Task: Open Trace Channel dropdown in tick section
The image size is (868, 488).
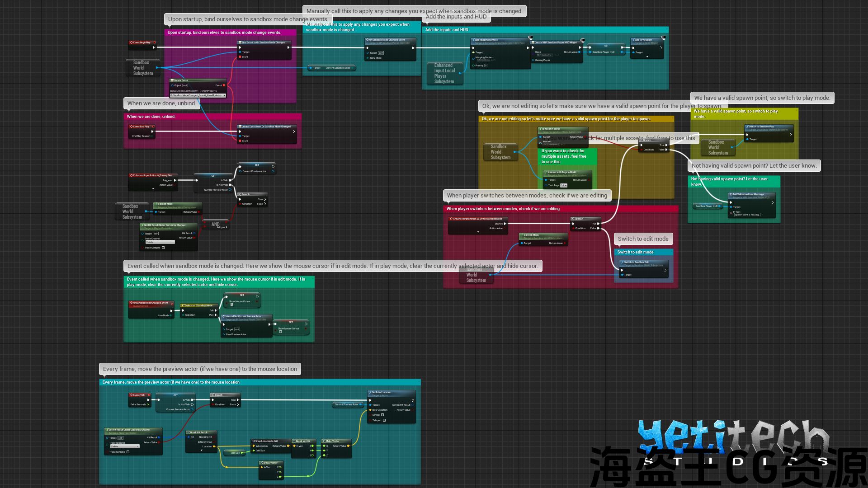Action: click(x=125, y=446)
